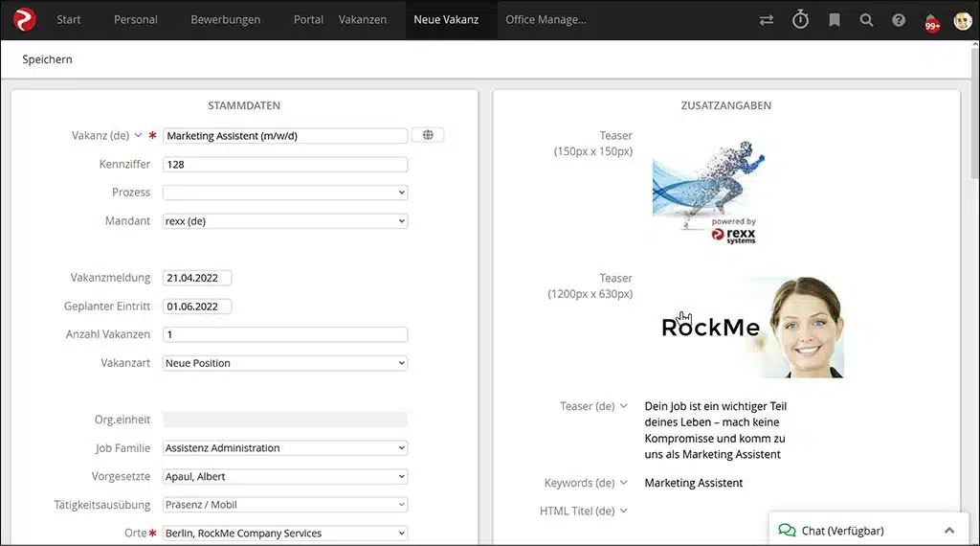The height and width of the screenshot is (546, 980).
Task: Open the Teaser (de) language chevron
Action: (623, 406)
